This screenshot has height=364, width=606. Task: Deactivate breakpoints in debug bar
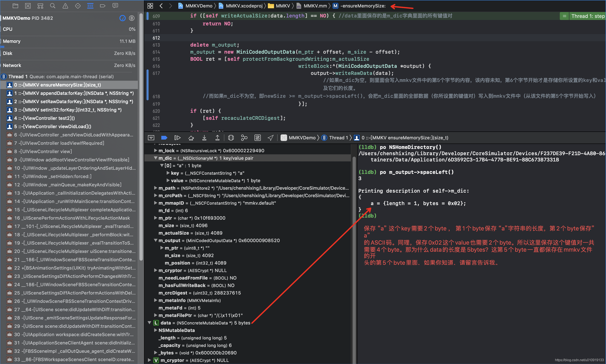[164, 138]
